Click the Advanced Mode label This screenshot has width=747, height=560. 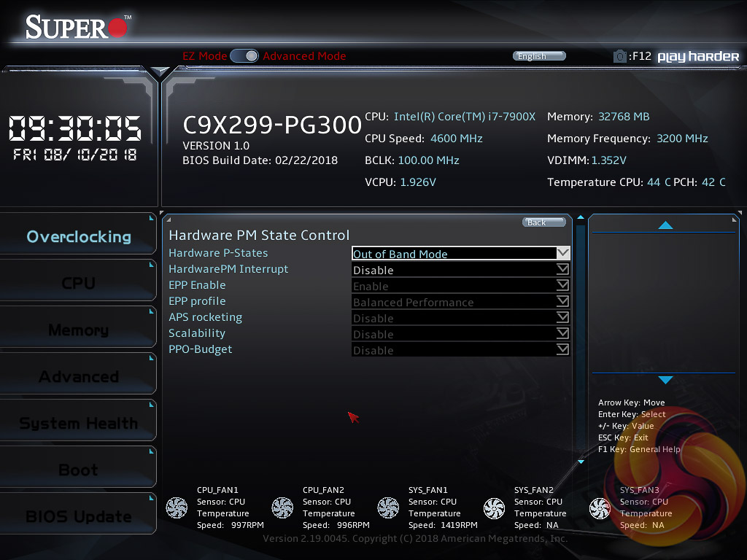[304, 55]
